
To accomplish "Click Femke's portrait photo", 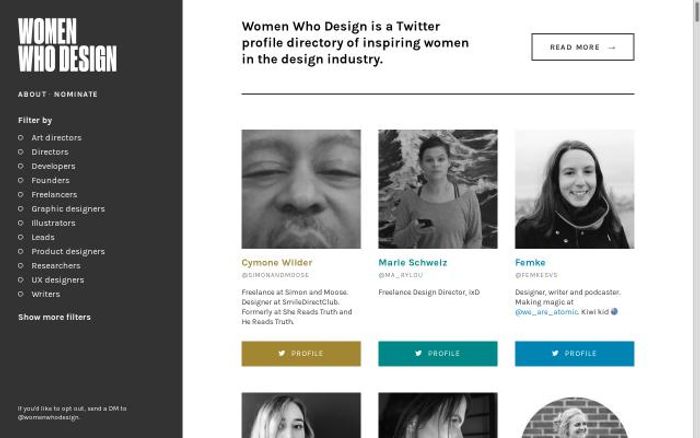I will click(x=574, y=189).
